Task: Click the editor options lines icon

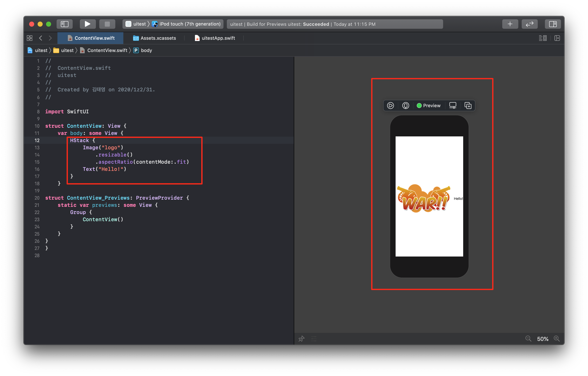Action: [x=542, y=38]
